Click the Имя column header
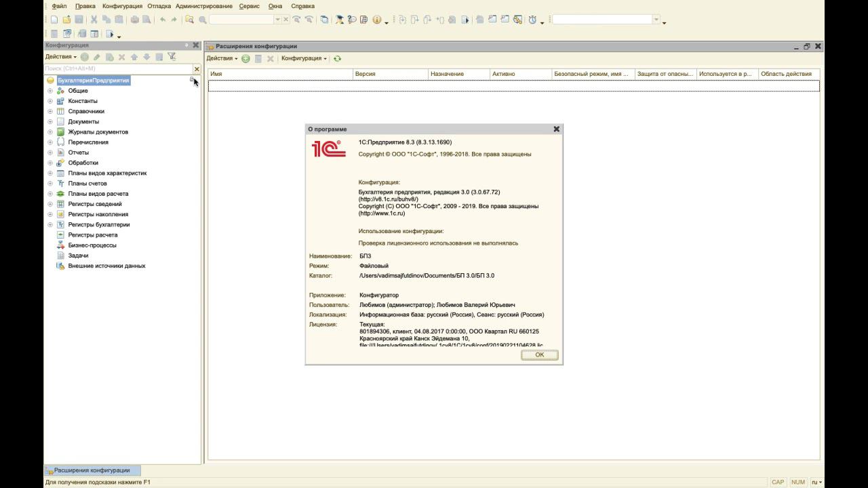This screenshot has width=868, height=488. click(281, 74)
